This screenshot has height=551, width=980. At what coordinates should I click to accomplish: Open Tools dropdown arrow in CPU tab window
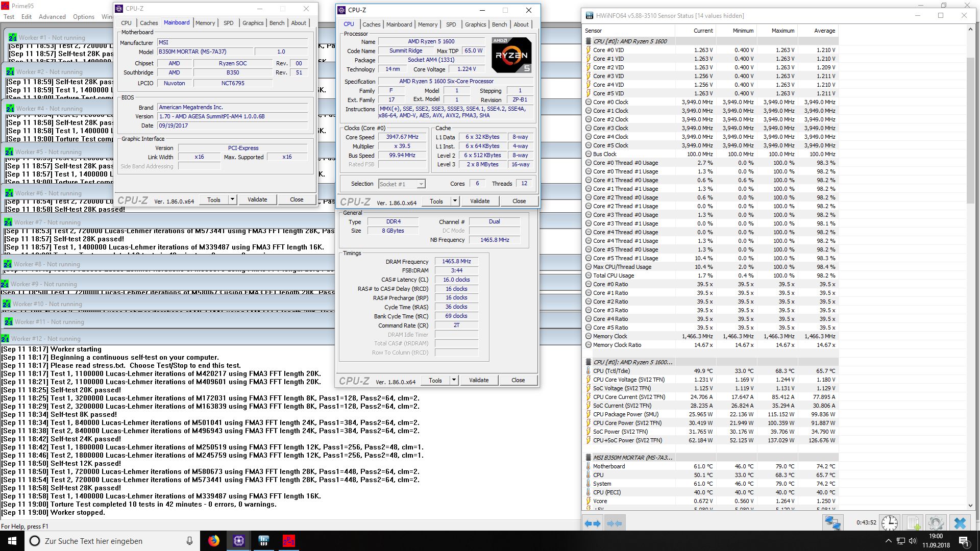455,201
